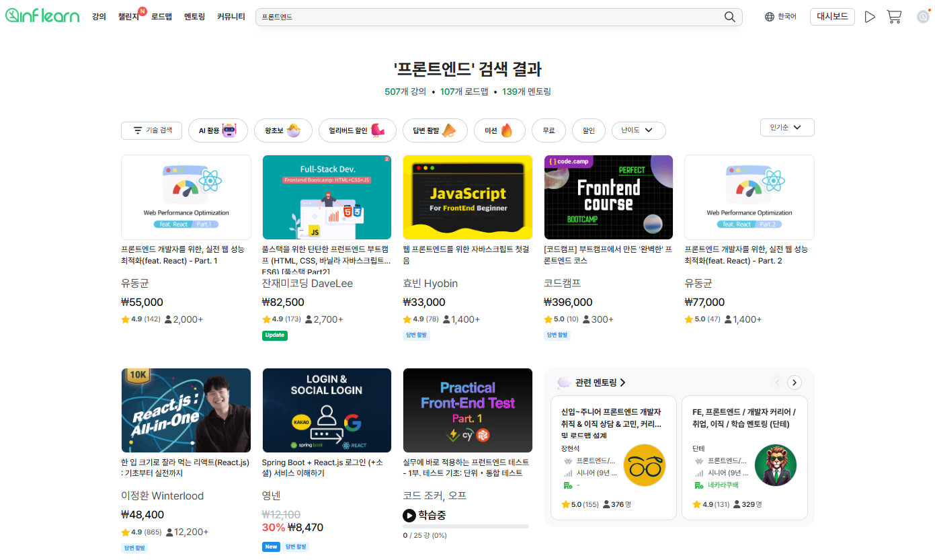Toggle the 할인 filter chip
Viewport: 935px width, 560px height.
click(589, 130)
